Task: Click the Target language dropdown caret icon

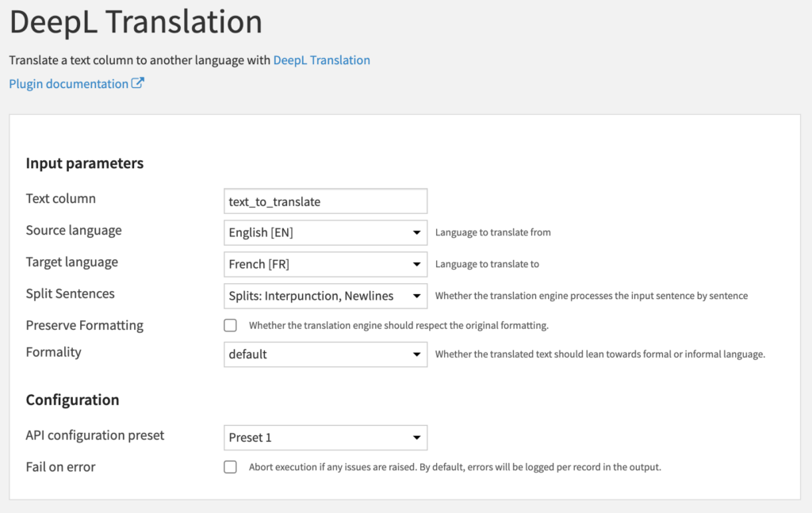Action: tap(416, 264)
